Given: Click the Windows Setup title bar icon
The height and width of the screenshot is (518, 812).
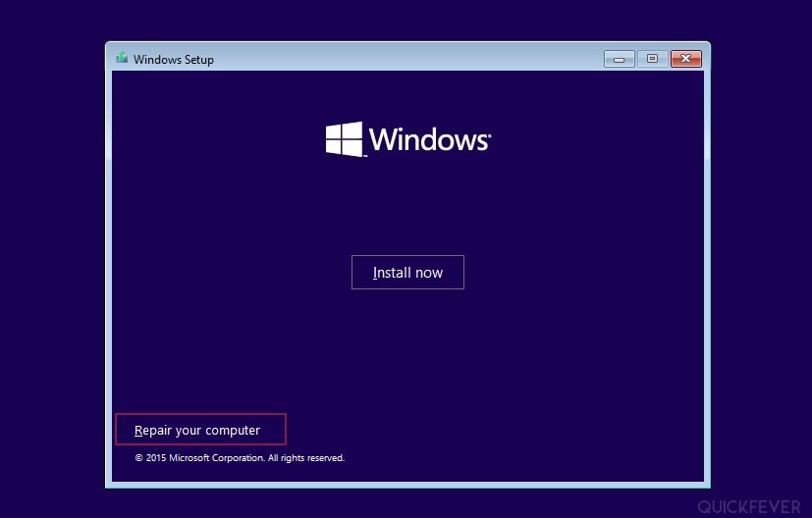Looking at the screenshot, I should pyautogui.click(x=122, y=58).
